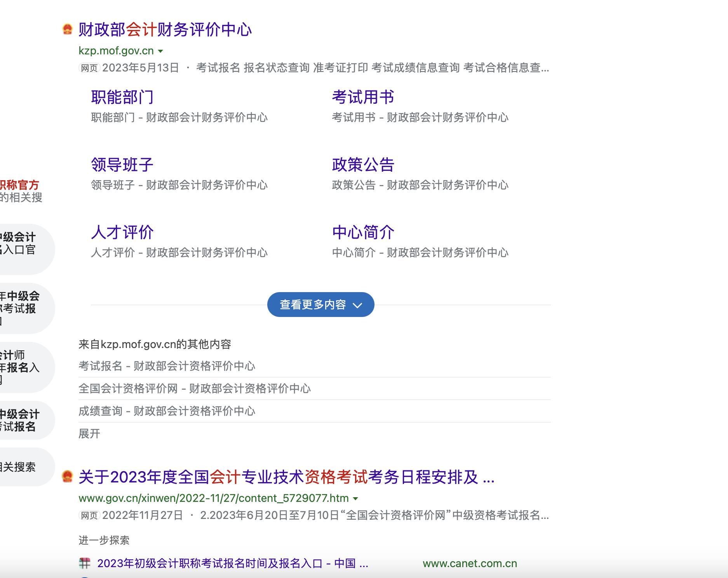Open the 考试用书 sitelink
The width and height of the screenshot is (728, 578).
tap(362, 97)
